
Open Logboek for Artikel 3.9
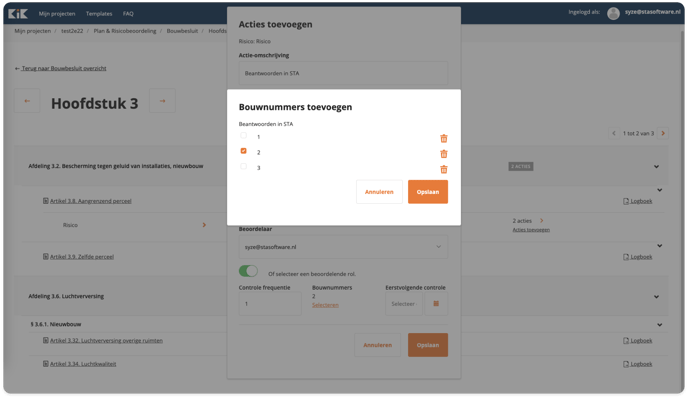[x=638, y=257]
